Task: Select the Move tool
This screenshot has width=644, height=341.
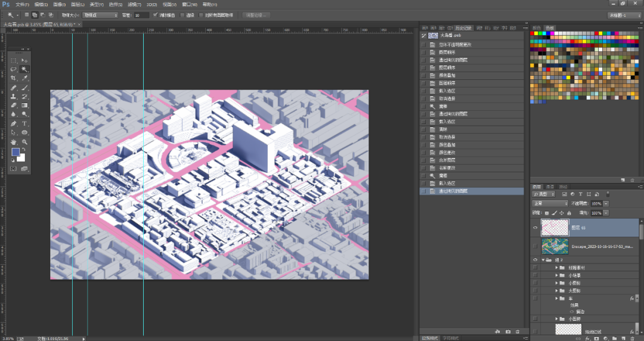Action: click(x=24, y=60)
